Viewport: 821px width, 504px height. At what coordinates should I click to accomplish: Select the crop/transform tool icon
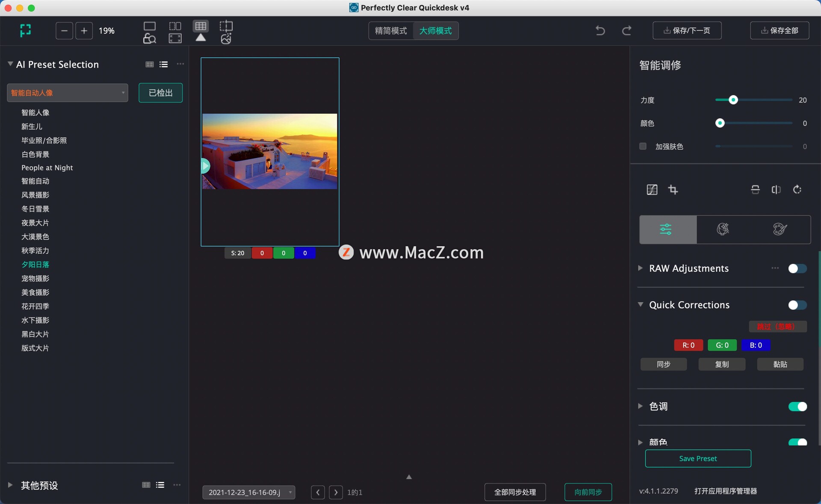[673, 190]
